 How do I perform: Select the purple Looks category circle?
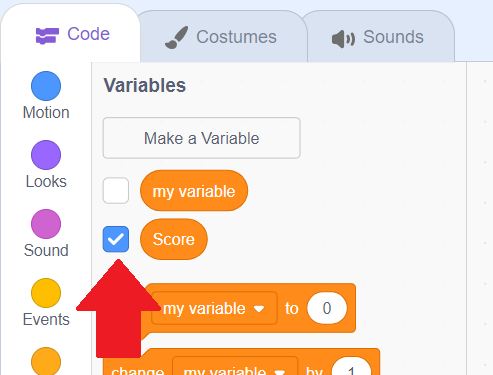point(46,155)
